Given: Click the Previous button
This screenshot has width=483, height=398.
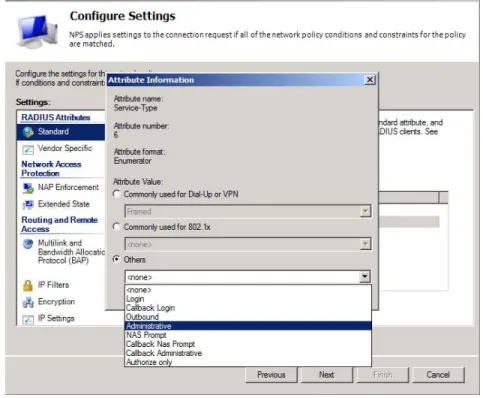Looking at the screenshot, I should pos(271,375).
